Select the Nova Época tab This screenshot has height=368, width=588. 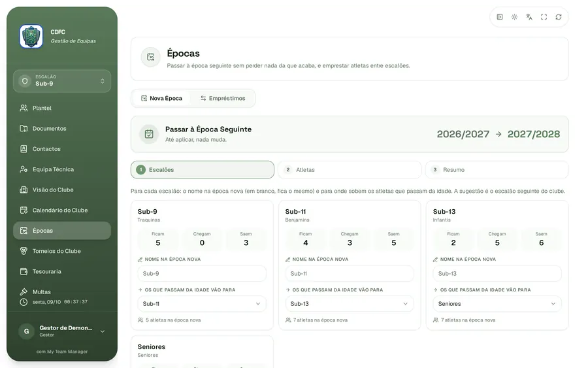[161, 98]
